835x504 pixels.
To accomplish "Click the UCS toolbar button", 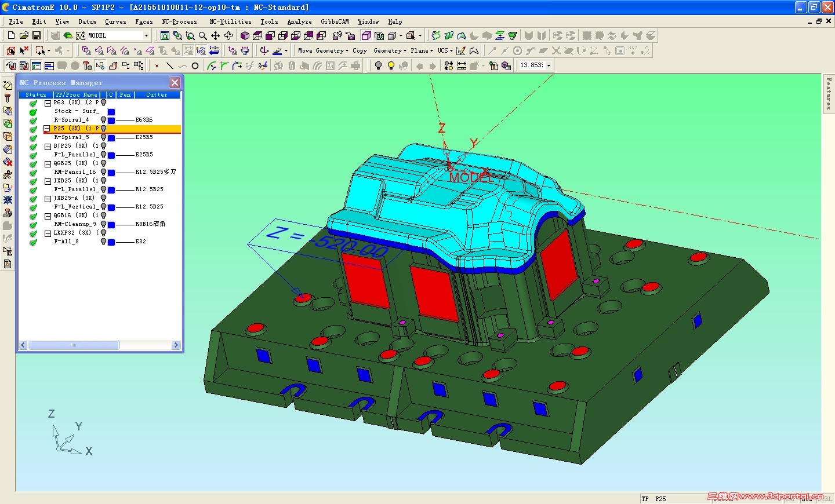I will (445, 50).
